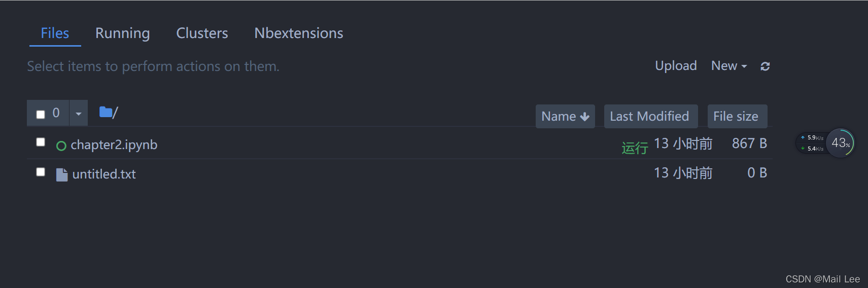Click the Upload button
This screenshot has width=868, height=288.
[676, 66]
